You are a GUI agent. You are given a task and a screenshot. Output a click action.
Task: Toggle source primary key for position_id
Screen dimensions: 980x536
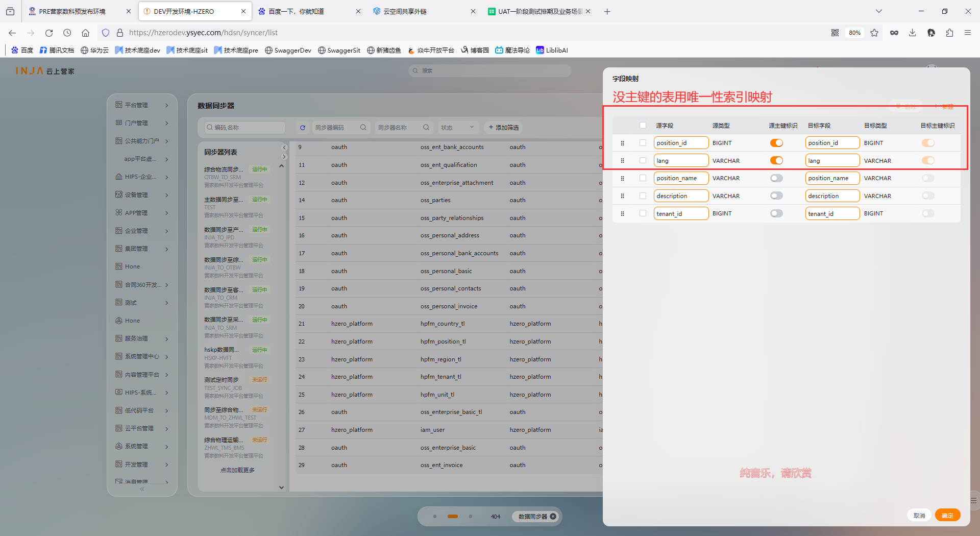[x=776, y=143]
